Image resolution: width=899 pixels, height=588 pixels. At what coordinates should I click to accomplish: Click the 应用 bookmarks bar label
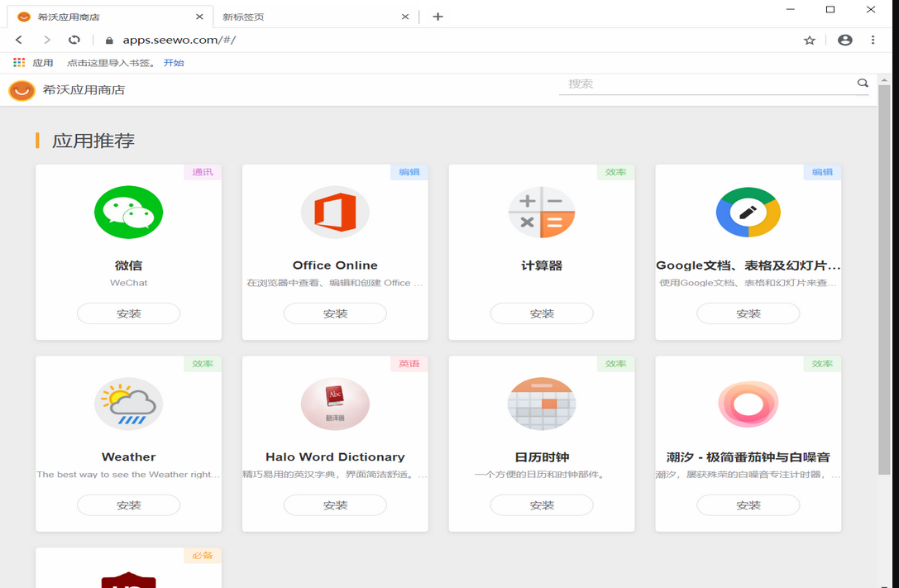pos(42,63)
